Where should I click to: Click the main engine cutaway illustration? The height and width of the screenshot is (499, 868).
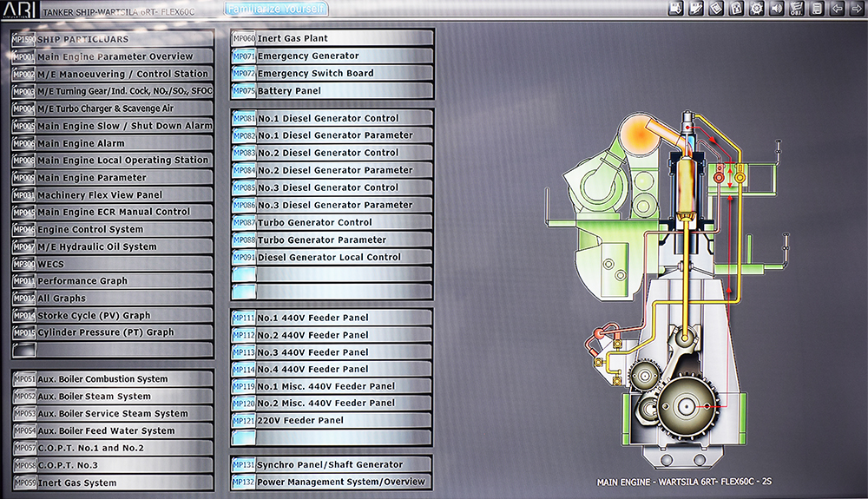pos(667,291)
